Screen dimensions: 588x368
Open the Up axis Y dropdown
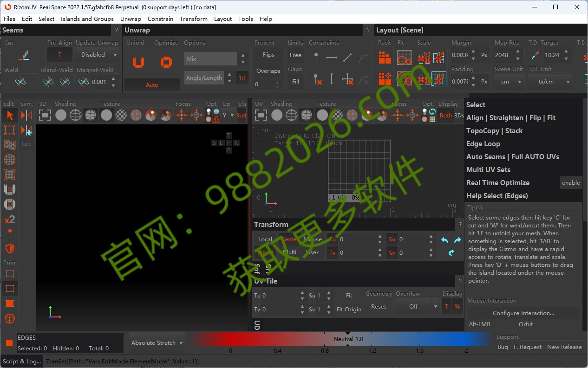pos(228,116)
